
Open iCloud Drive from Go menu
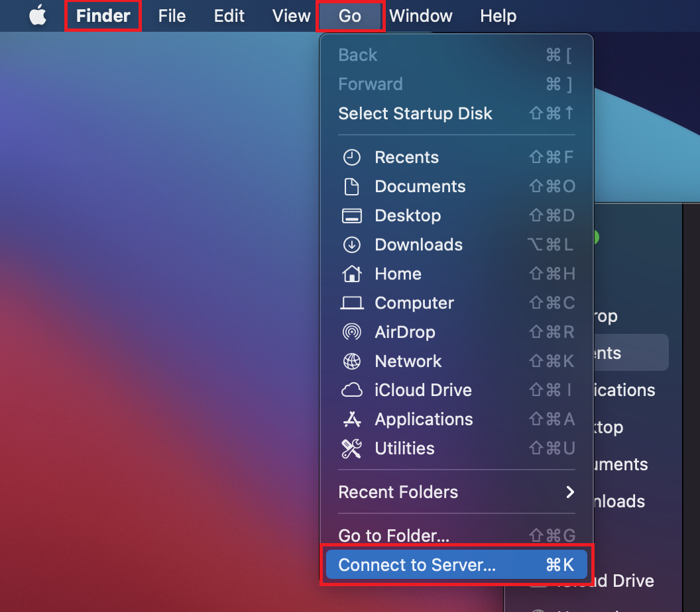point(456,390)
